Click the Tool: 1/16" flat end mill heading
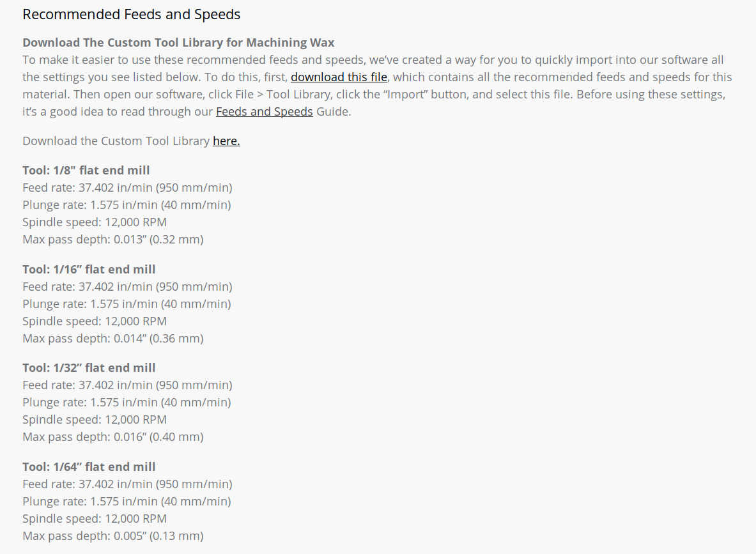The image size is (756, 554). tap(89, 269)
